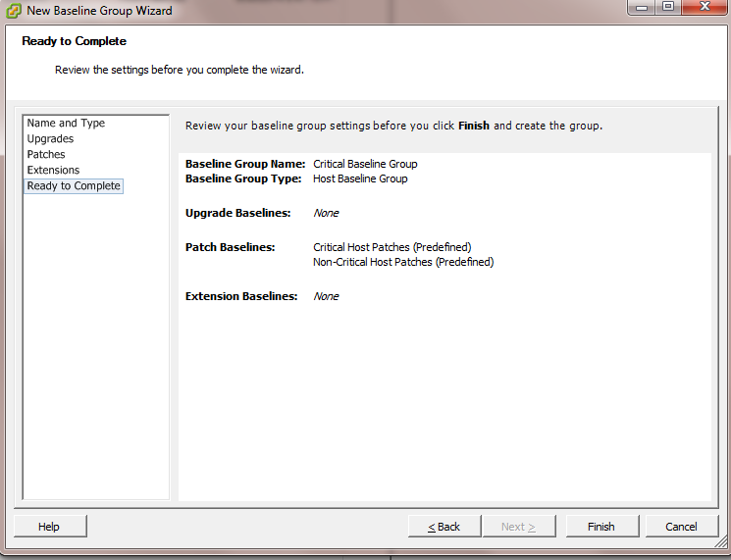731x560 pixels.
Task: Maximize the wizard window
Action: (x=668, y=7)
